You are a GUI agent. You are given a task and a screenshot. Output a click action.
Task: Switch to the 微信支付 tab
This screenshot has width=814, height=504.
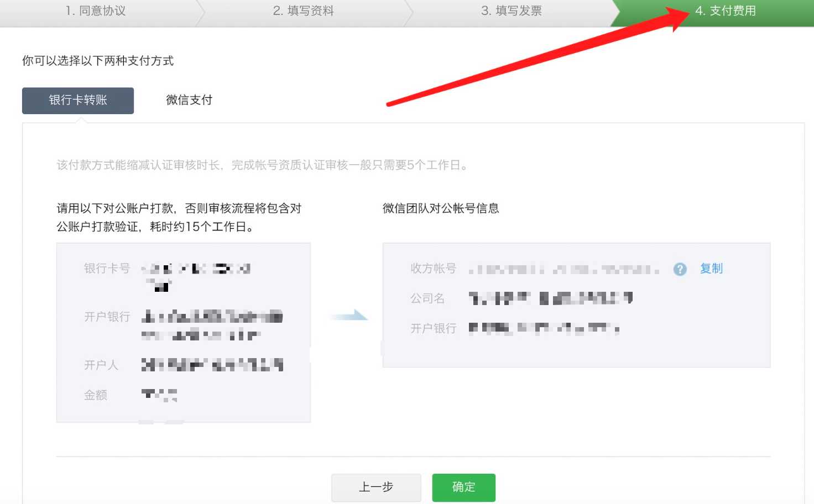pos(189,100)
